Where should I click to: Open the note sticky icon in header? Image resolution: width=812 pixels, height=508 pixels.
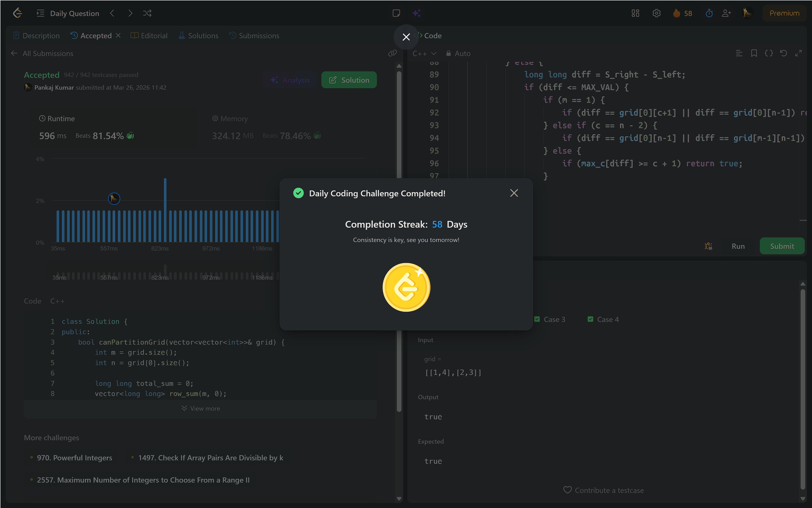tap(396, 13)
